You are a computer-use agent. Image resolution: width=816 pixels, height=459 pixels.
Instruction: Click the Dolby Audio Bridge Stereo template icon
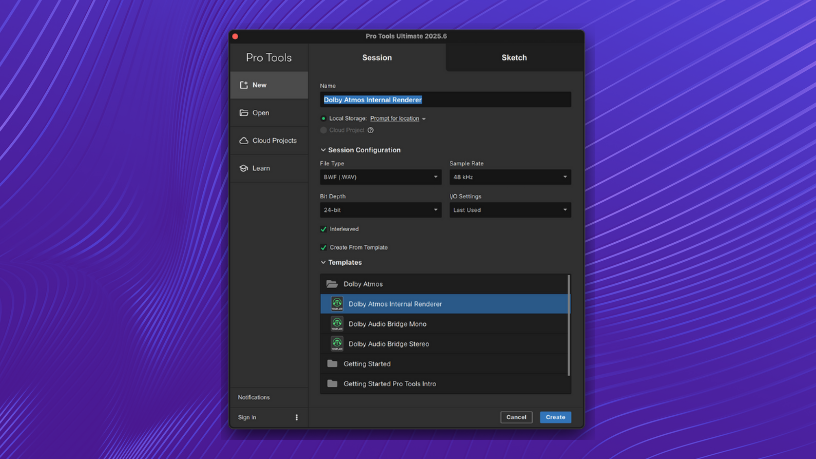337,343
